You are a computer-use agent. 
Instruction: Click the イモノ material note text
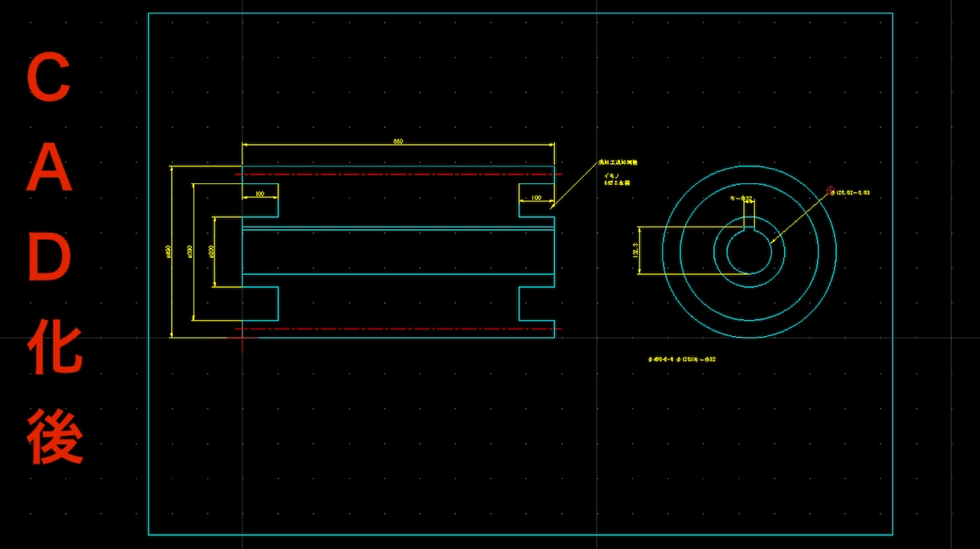click(611, 175)
